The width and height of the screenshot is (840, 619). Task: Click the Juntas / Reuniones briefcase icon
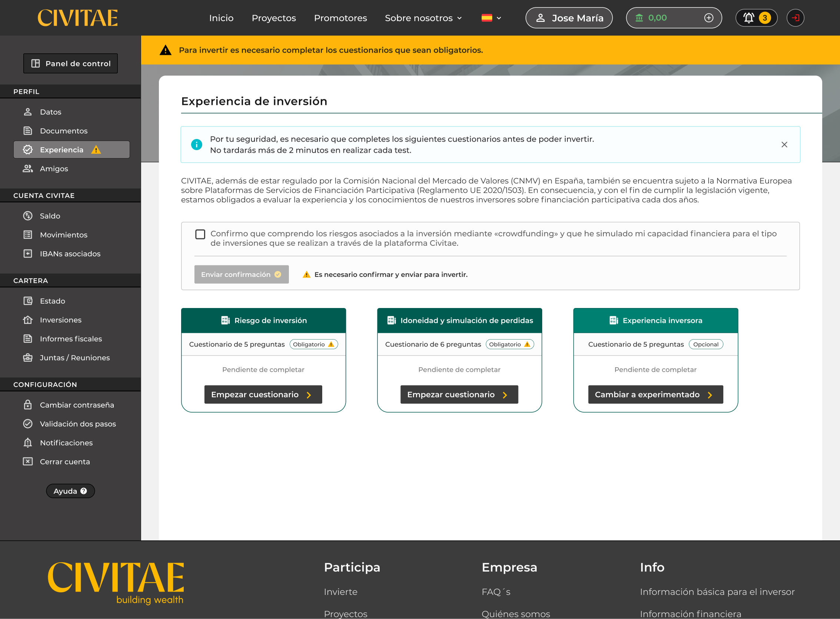pyautogui.click(x=28, y=357)
